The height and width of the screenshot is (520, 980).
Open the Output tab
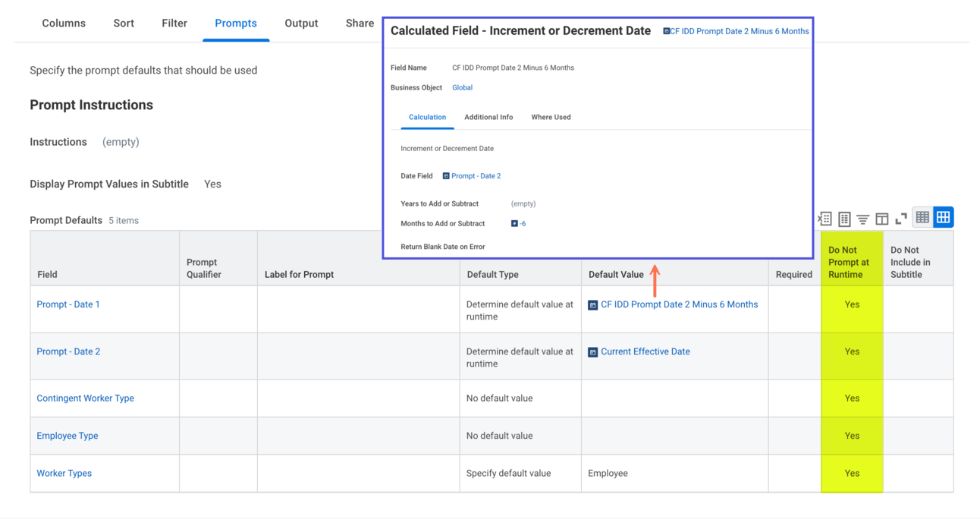[301, 24]
